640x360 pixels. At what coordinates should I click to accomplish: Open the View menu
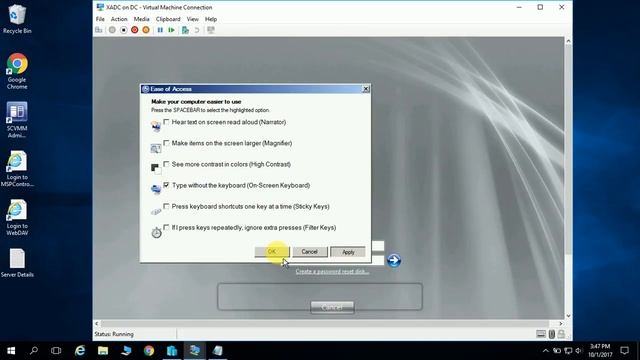[193, 19]
